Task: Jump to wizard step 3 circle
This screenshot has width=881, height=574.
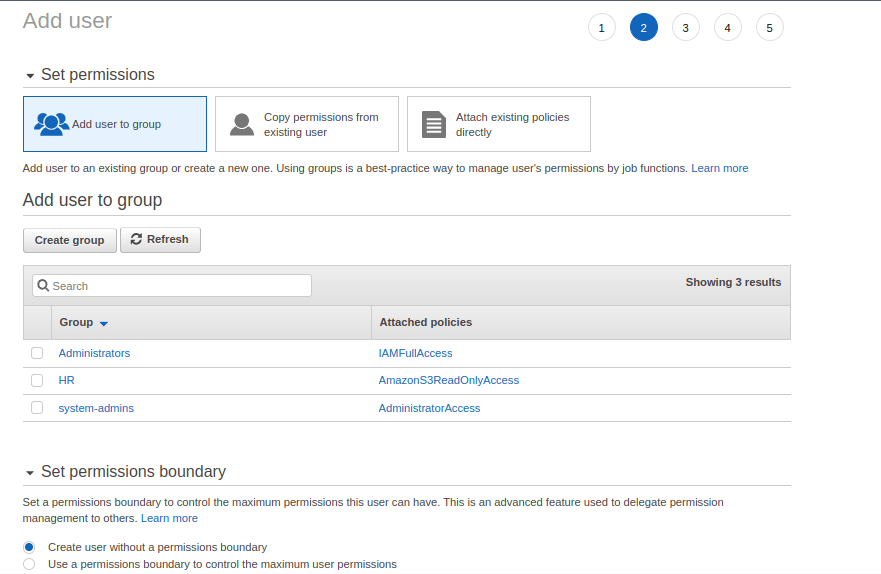Action: [x=685, y=28]
